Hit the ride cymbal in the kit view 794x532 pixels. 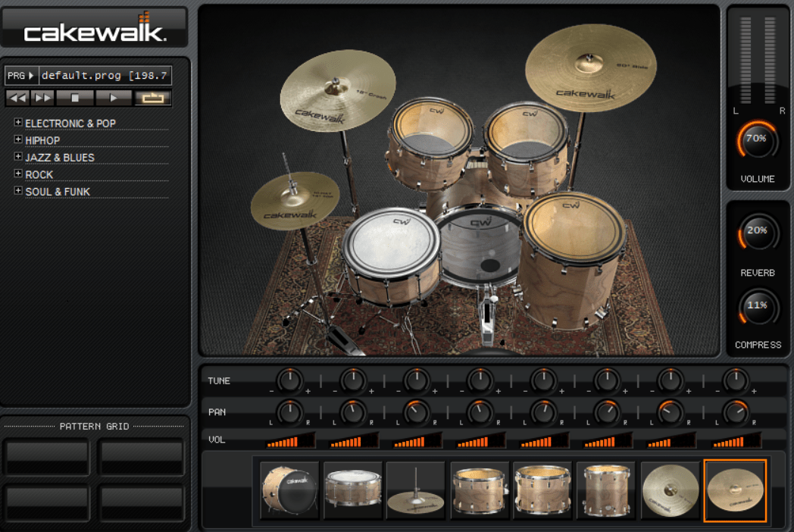point(591,67)
